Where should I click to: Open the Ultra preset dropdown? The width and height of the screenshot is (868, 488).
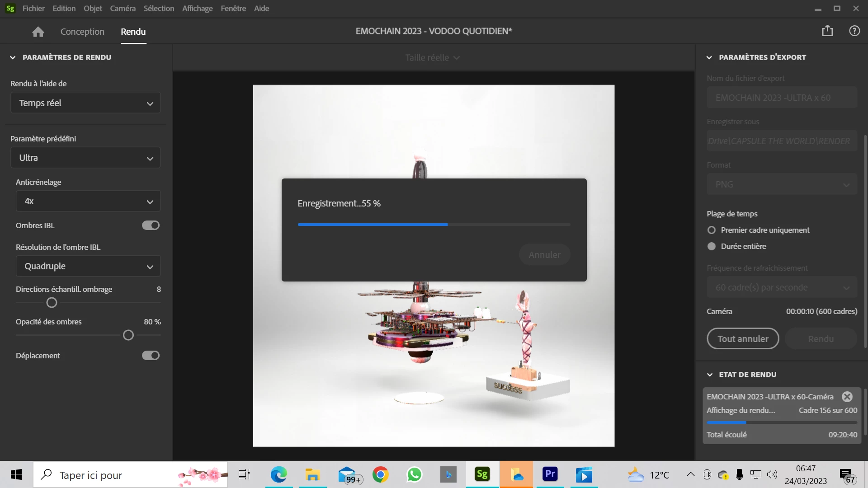tap(85, 158)
